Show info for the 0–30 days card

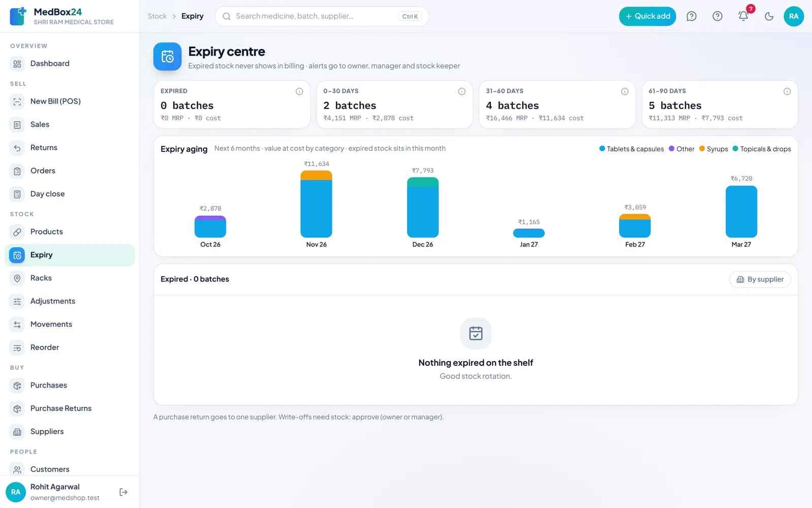pos(462,91)
